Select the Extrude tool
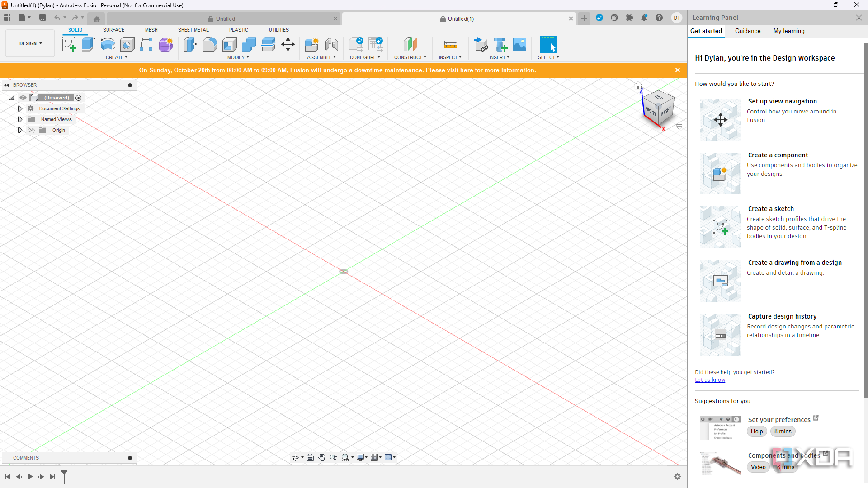This screenshot has width=868, height=488. click(88, 44)
